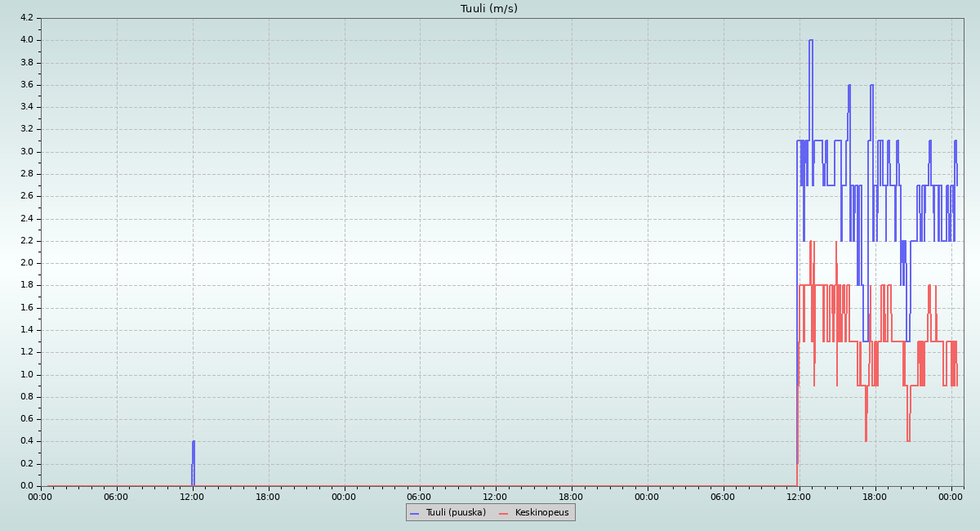
Task: Click the small blue spike reaching 0.4
Action: [x=194, y=443]
